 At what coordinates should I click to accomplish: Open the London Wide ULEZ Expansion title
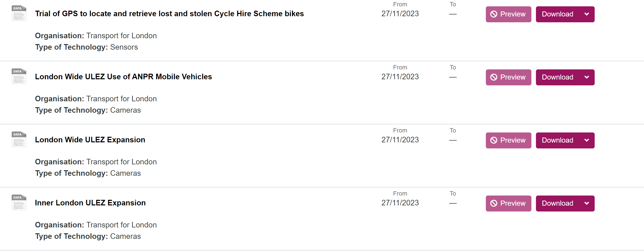tap(90, 140)
